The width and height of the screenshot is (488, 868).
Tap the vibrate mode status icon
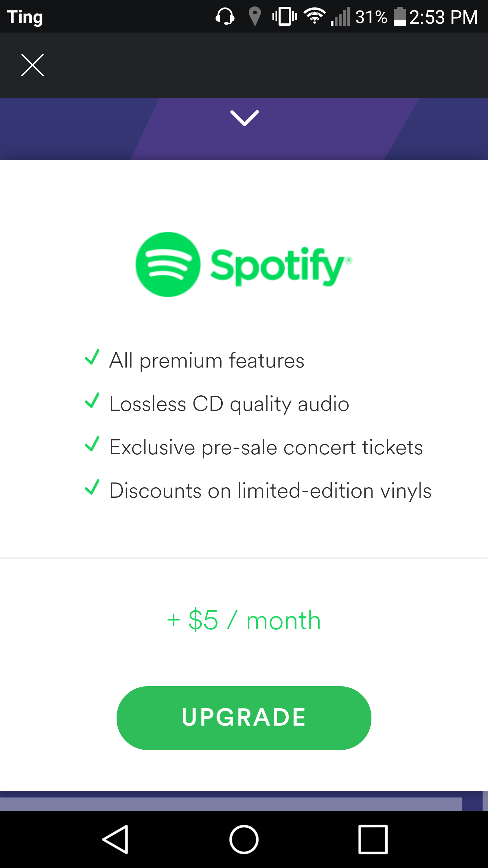click(x=284, y=16)
